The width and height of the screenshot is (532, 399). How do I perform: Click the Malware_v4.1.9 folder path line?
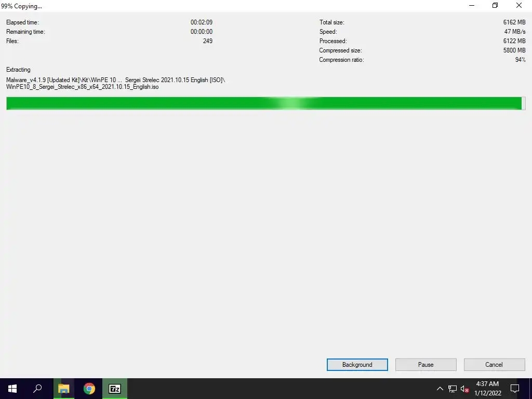click(x=116, y=80)
